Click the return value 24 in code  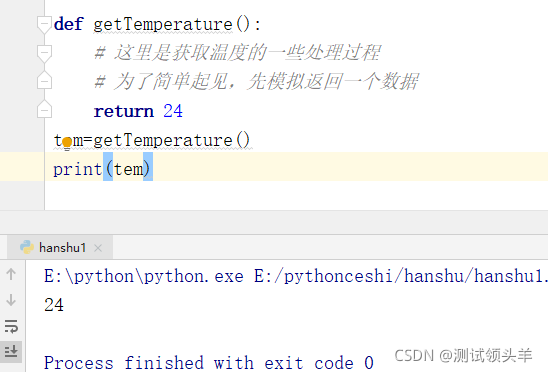pos(173,111)
